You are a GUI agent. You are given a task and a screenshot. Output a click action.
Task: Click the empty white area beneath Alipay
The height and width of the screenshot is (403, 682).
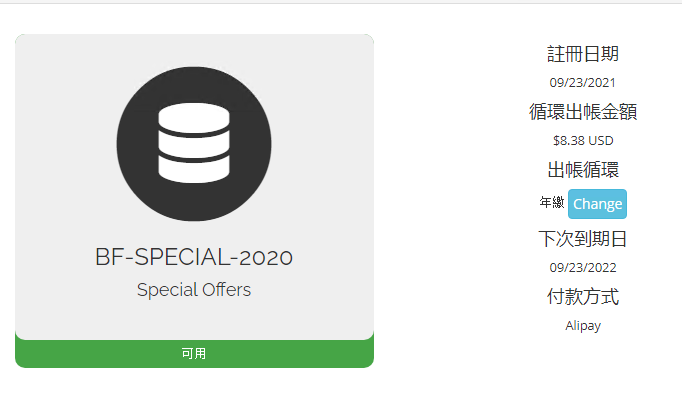coord(583,370)
